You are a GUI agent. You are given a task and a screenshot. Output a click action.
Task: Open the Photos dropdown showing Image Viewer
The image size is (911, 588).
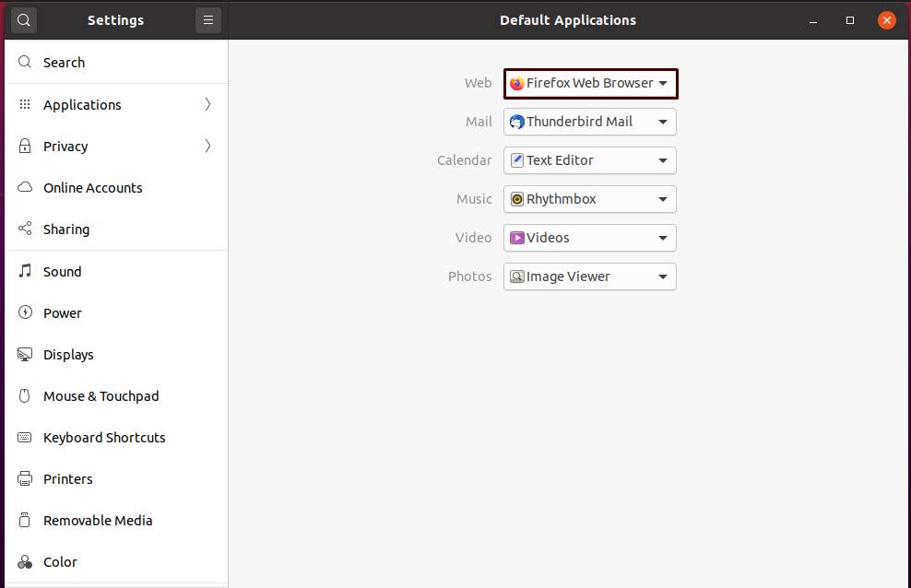click(590, 276)
